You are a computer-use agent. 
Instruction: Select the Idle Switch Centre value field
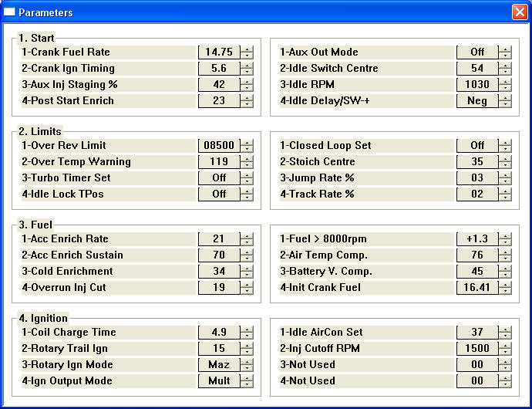point(477,68)
